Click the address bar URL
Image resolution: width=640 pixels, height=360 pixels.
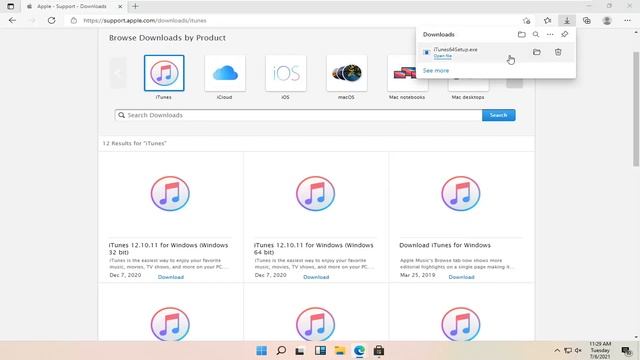coord(145,20)
